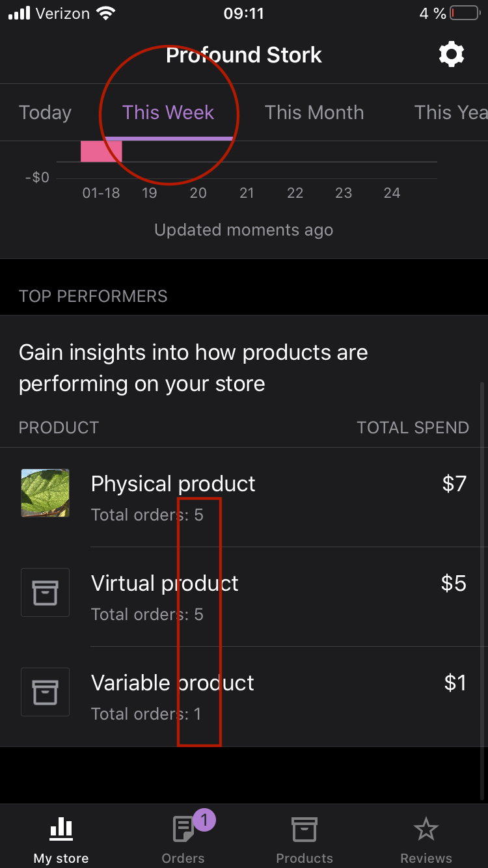The width and height of the screenshot is (488, 868).
Task: Tap the pink bar for 01-18
Action: [x=101, y=151]
